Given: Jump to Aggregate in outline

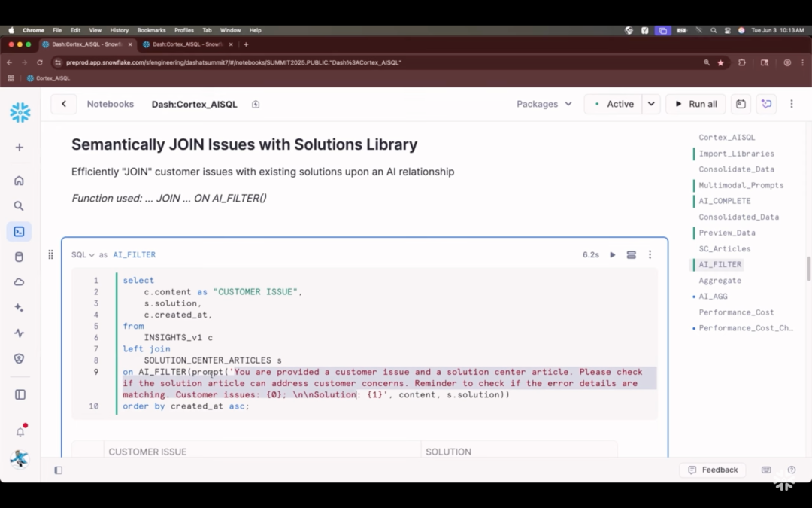Looking at the screenshot, I should 720,281.
